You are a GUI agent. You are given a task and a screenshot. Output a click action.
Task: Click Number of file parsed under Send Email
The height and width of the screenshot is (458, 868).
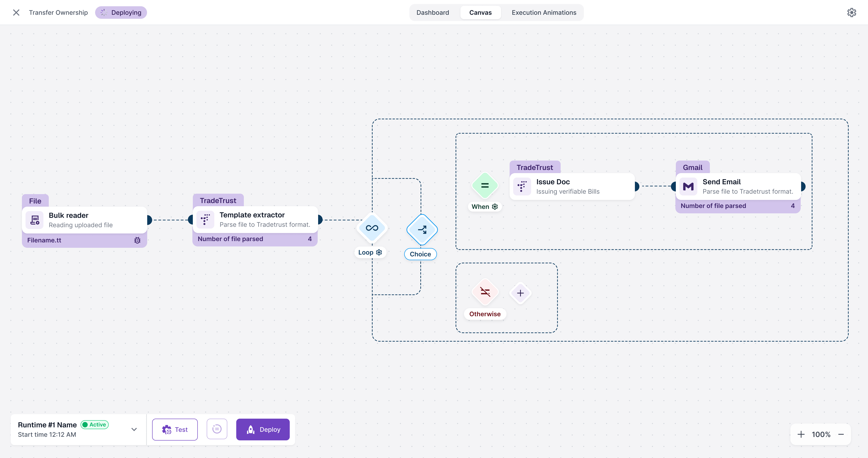(713, 206)
